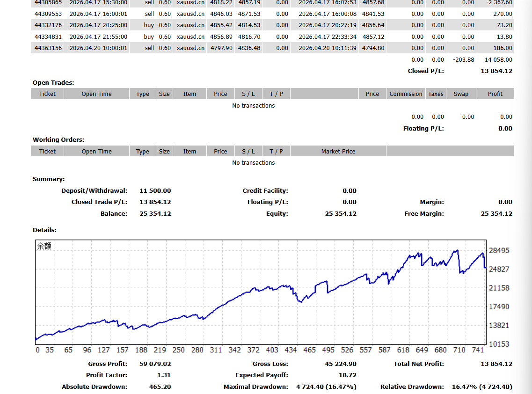Click the 余额 label on the chart
The height and width of the screenshot is (394, 532).
tap(44, 246)
